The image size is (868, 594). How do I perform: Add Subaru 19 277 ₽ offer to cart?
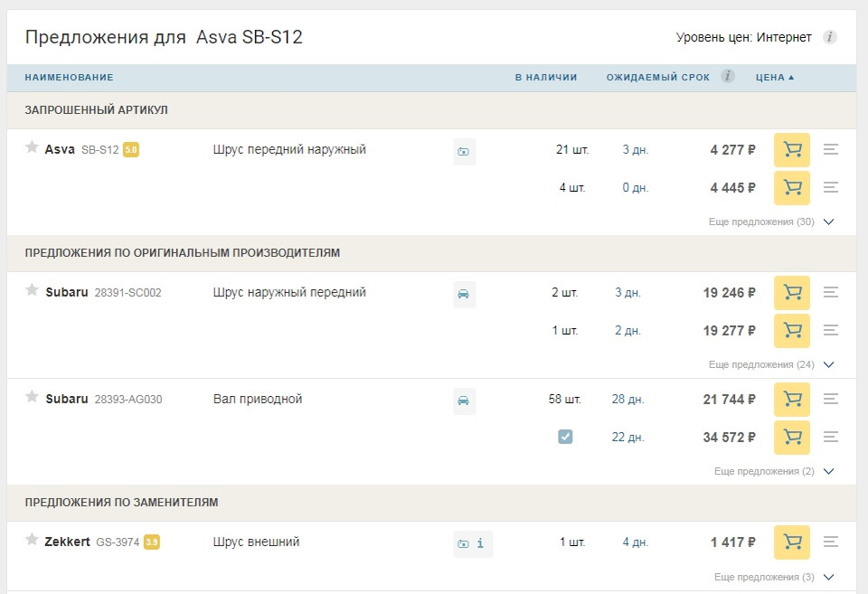[792, 331]
